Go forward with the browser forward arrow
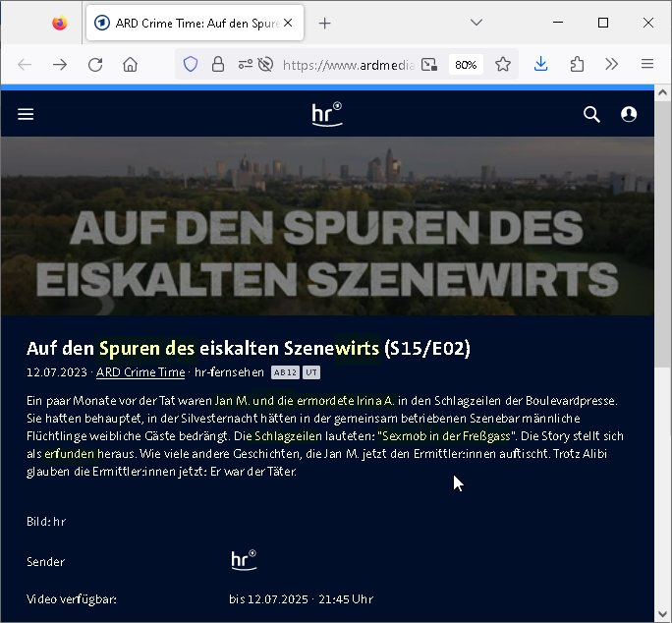This screenshot has height=623, width=672. (60, 65)
